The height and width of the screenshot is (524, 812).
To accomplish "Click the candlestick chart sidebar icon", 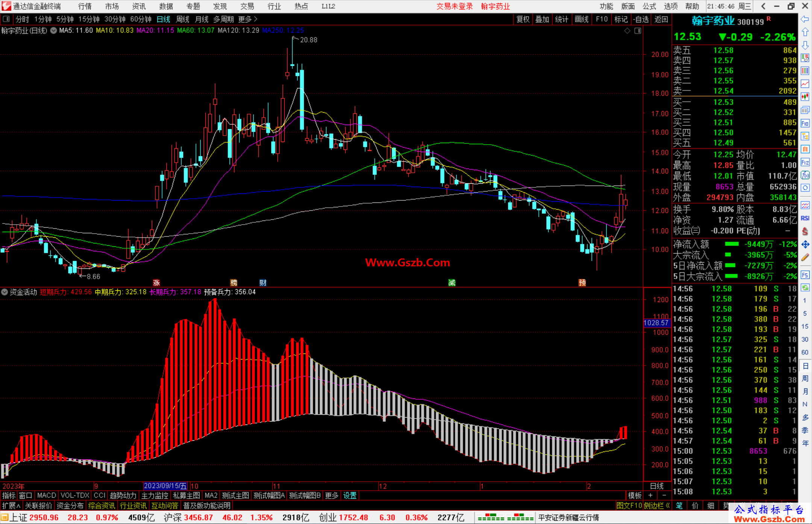I will click(805, 97).
